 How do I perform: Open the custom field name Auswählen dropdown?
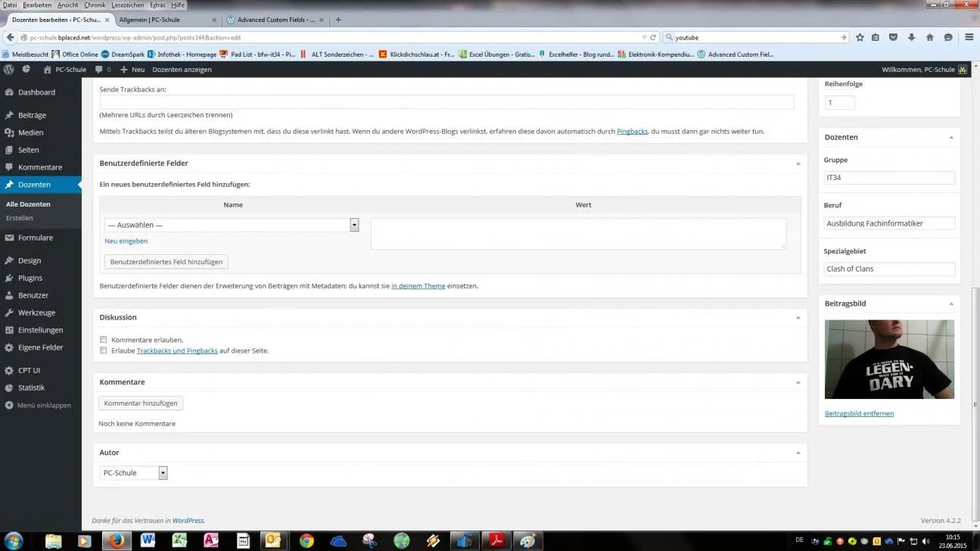tap(232, 225)
